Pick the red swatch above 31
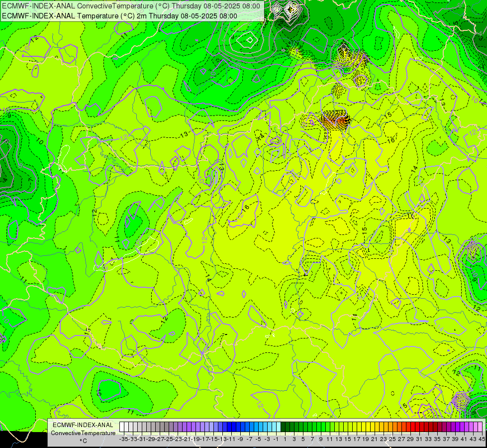Screen dimensions: 487x448 [x=417, y=427]
